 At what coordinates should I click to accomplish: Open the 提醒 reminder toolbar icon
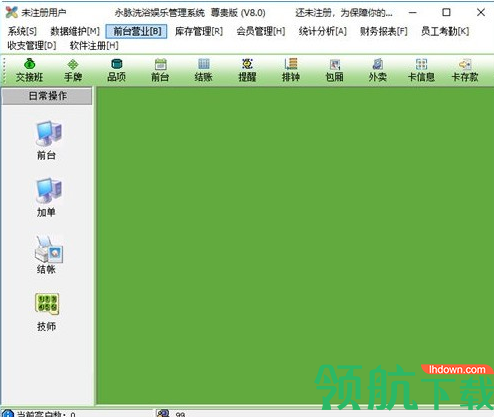coord(247,70)
